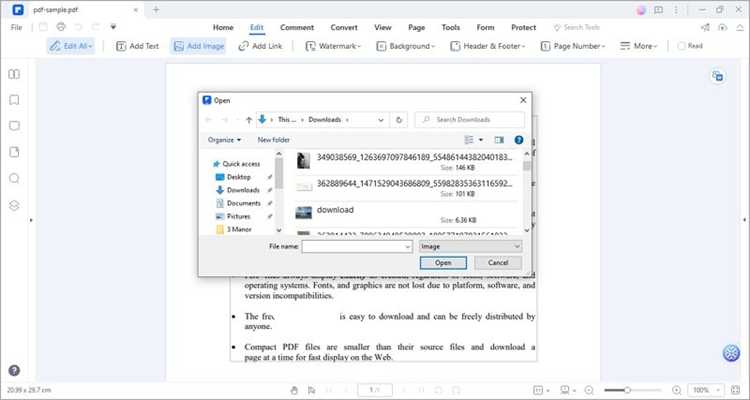Open the Layers panel icon in sidebar

[14, 205]
